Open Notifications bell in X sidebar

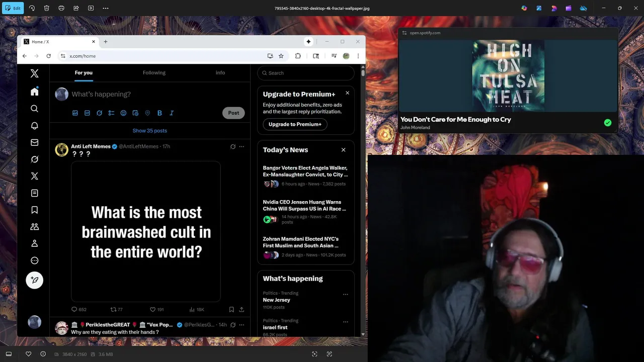34,126
